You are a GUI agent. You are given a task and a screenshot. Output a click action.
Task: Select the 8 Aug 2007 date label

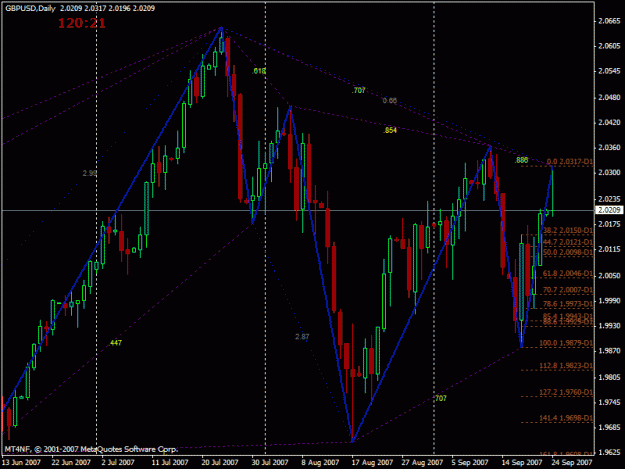pos(320,462)
